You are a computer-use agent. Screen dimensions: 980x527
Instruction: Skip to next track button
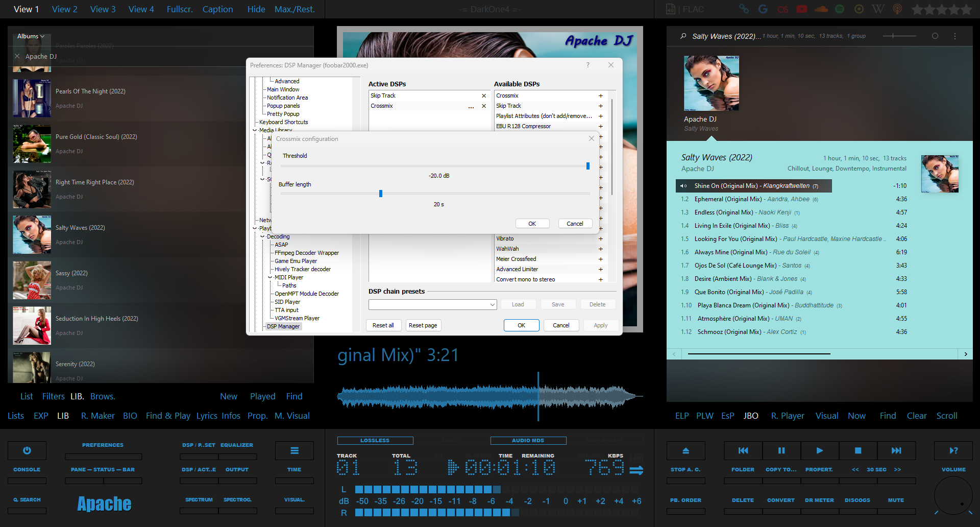pyautogui.click(x=896, y=450)
